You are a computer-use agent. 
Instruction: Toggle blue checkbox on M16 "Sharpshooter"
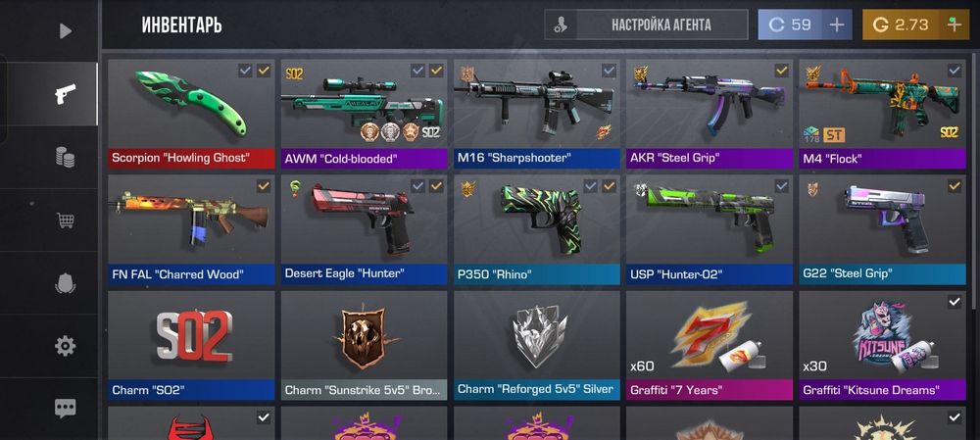[x=609, y=71]
